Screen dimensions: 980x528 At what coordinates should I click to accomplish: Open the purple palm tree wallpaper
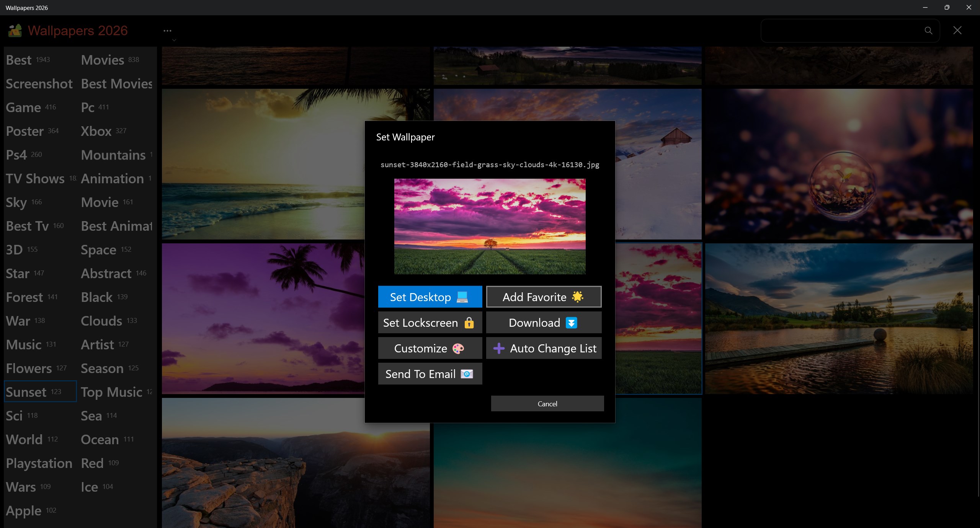tap(263, 319)
